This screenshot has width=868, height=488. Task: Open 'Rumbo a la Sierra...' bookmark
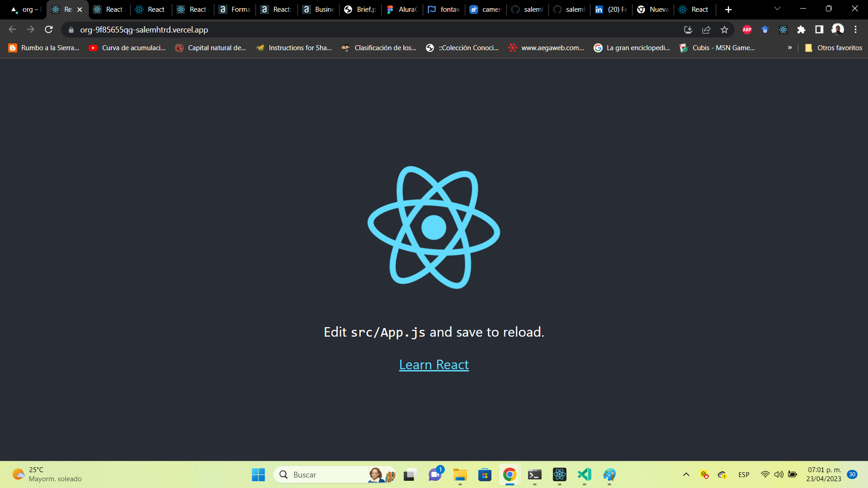[44, 48]
